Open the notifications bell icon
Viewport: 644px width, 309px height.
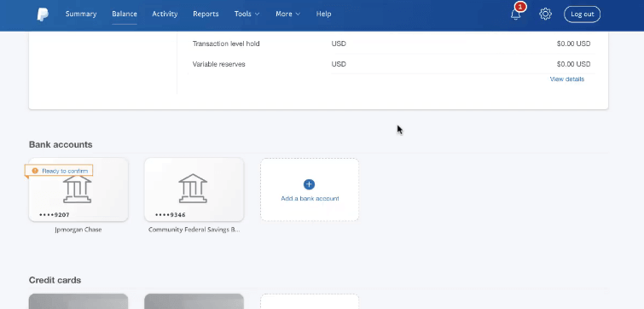pyautogui.click(x=515, y=15)
